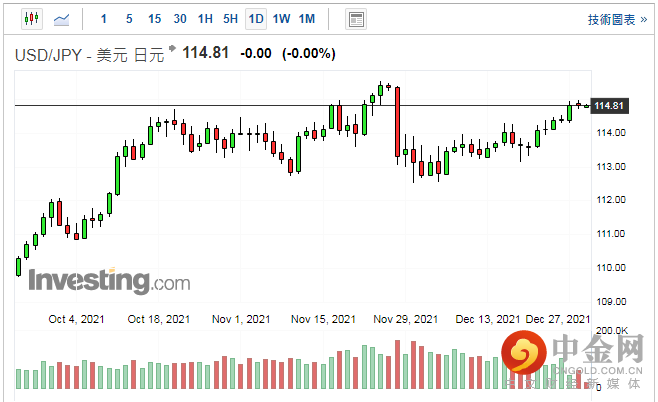Switch chart to 1H interval
The width and height of the screenshot is (658, 402).
(x=205, y=19)
